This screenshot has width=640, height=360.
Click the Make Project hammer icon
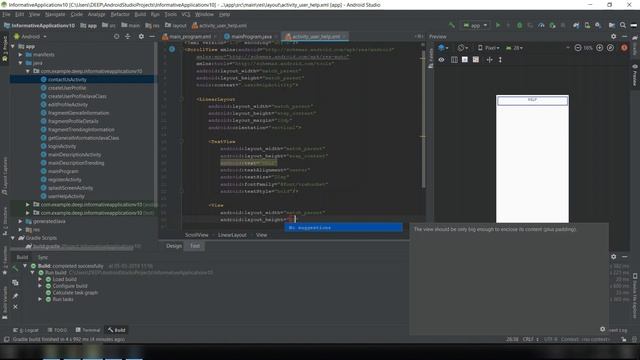(x=451, y=25)
